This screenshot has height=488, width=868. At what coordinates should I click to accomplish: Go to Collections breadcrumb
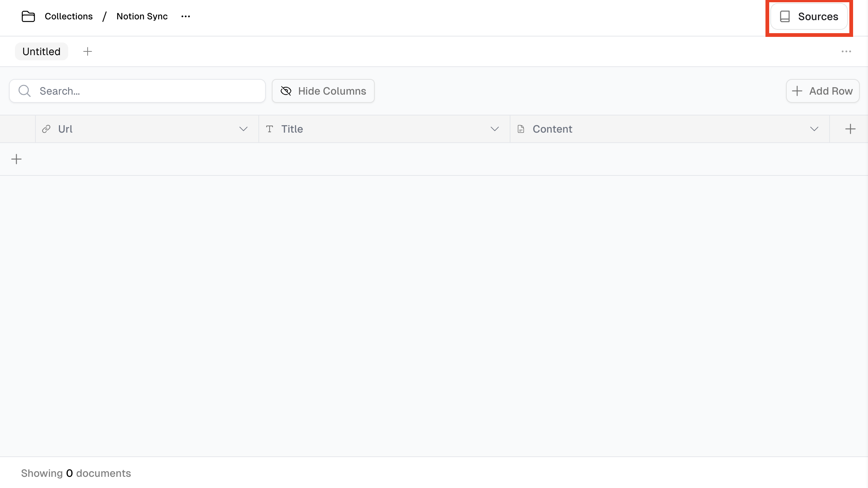[69, 16]
